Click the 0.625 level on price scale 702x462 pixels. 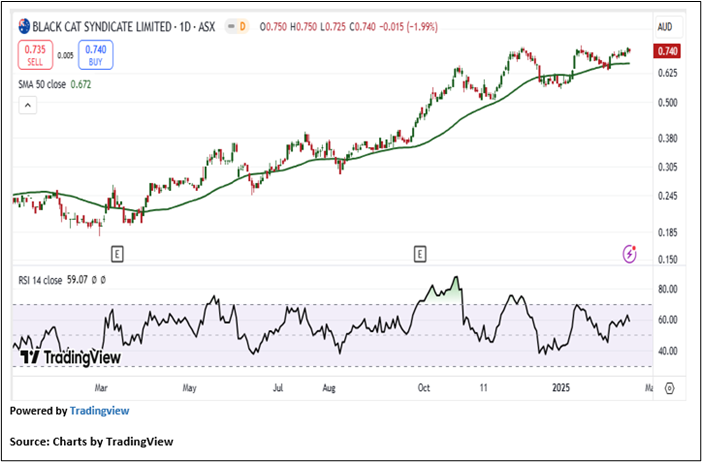point(667,73)
